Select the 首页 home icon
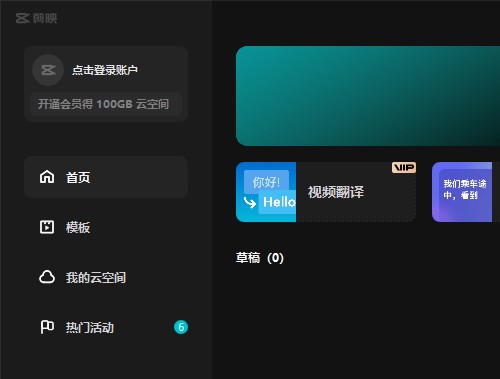Viewport: 500px width, 379px height. [47, 177]
